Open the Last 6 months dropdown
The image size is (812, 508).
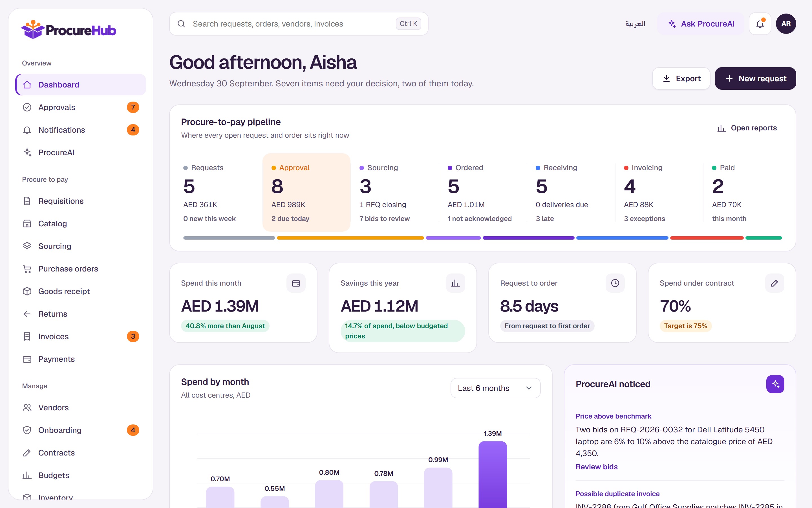(x=495, y=388)
